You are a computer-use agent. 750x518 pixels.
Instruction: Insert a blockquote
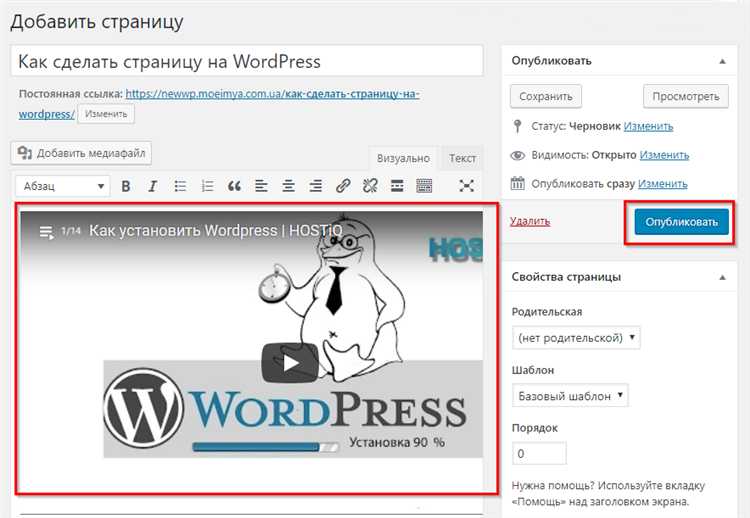235,186
